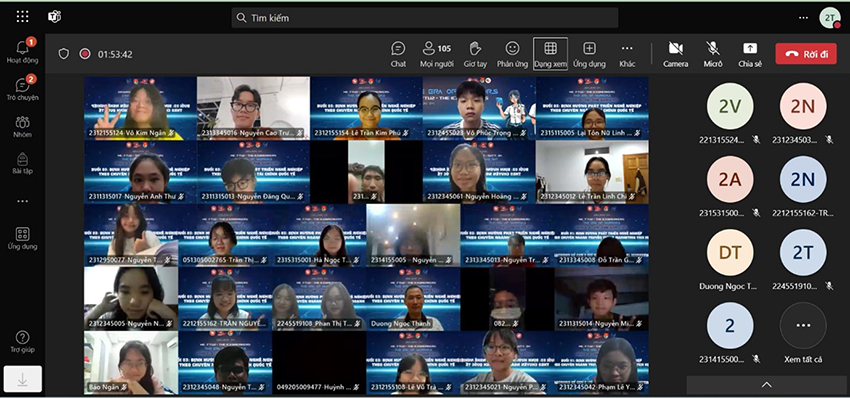The height and width of the screenshot is (398, 850).
Task: Open Dạng xem view options
Action: click(550, 54)
